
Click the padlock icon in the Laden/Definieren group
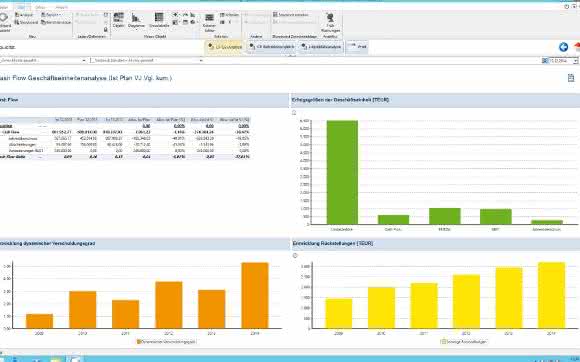click(106, 30)
